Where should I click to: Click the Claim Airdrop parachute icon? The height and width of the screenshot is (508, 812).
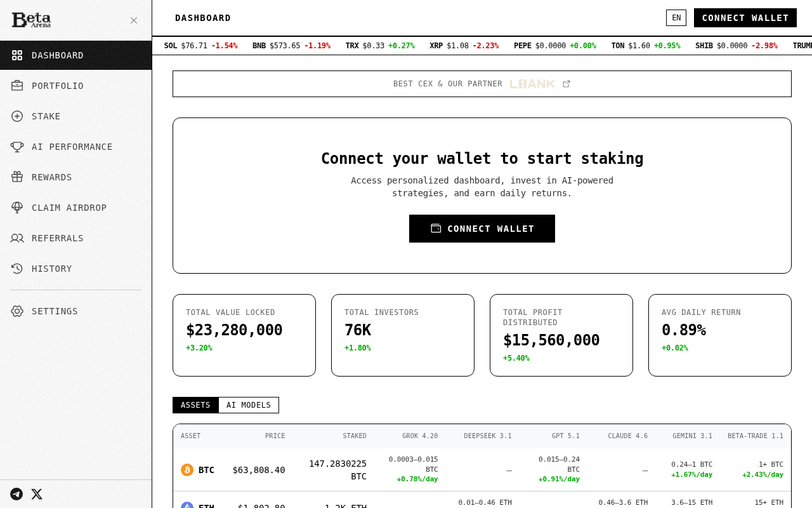tap(17, 208)
